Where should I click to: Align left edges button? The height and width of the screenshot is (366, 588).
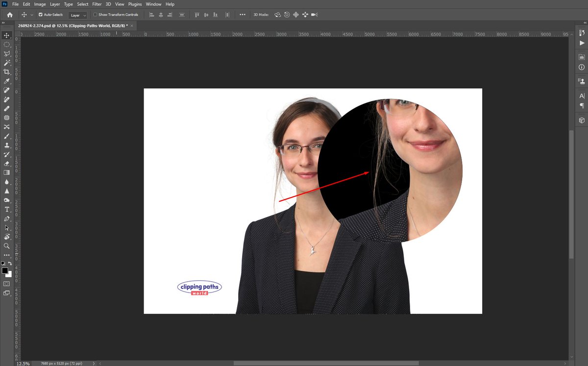point(151,15)
